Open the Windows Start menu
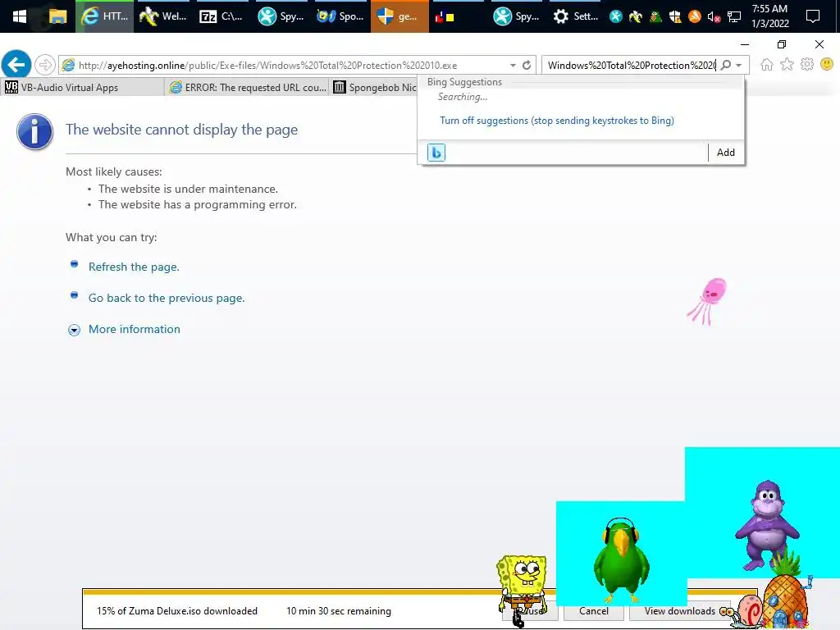The image size is (840, 630). click(20, 16)
